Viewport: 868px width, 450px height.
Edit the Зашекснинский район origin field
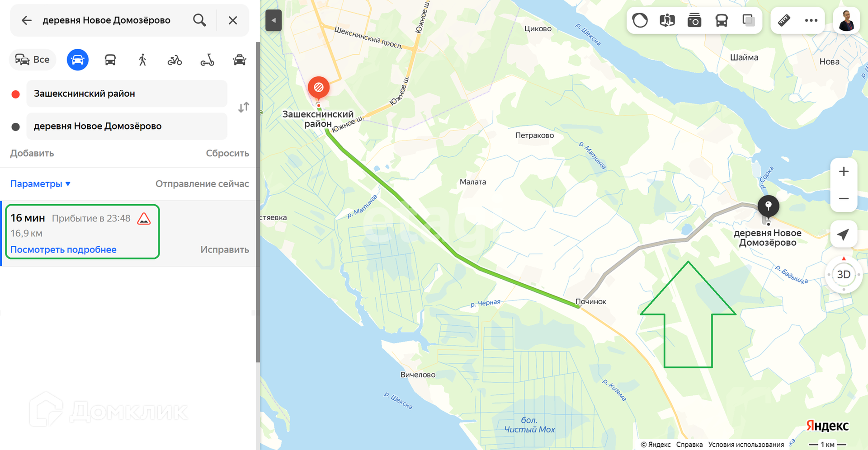click(127, 94)
